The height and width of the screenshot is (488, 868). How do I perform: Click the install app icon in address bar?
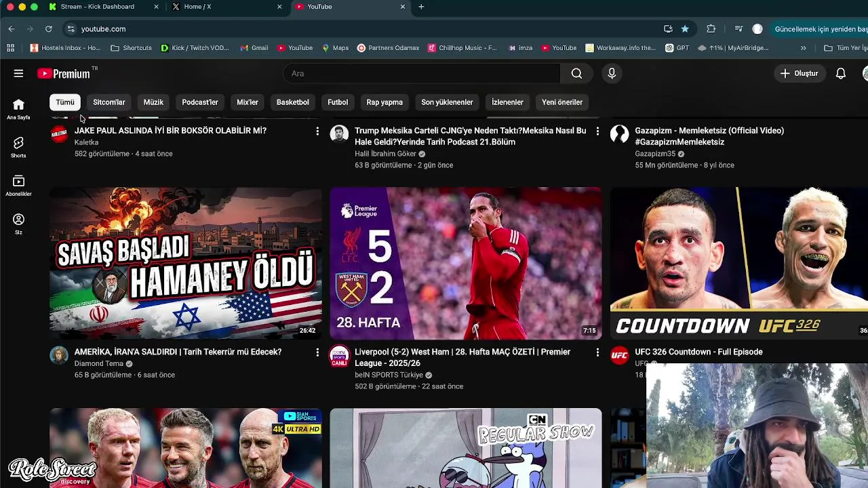[668, 29]
